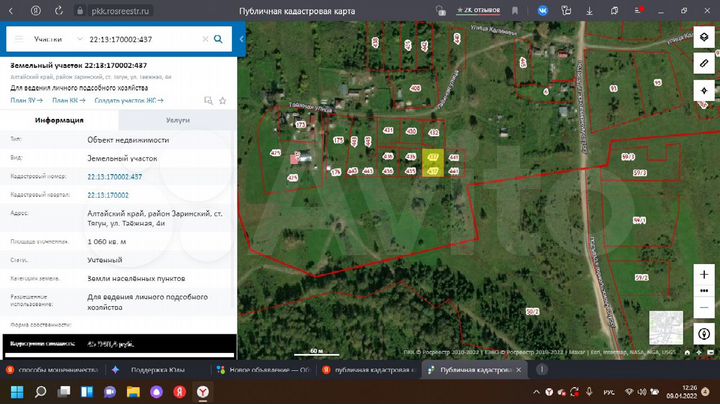Switch to Новое объявление browser tab

[x=264, y=370]
